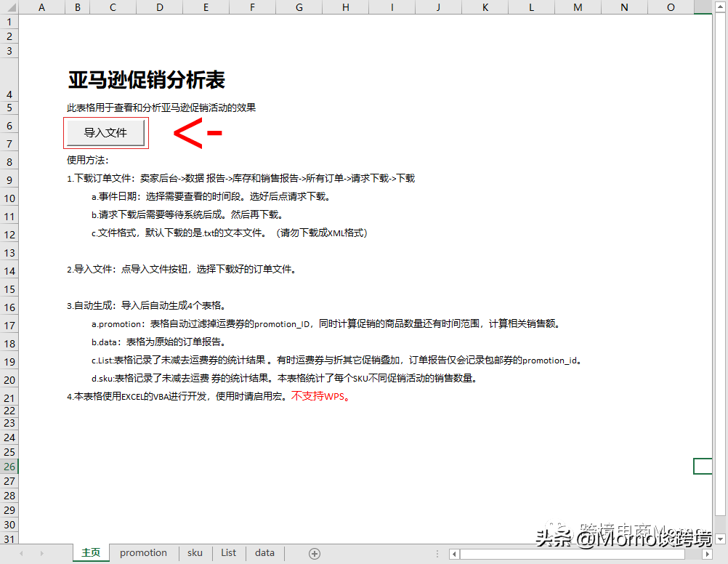Click the b.请求下载后 instruction line
Screen dimensions: 728x564
click(187, 214)
